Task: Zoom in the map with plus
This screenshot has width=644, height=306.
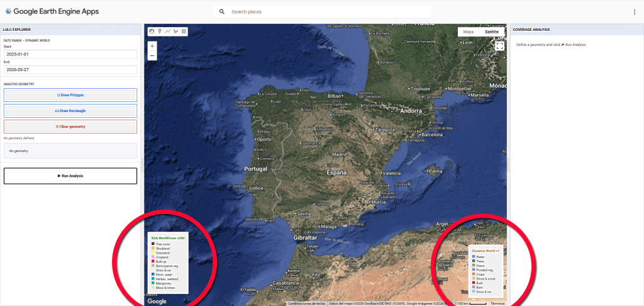Action: tap(152, 46)
